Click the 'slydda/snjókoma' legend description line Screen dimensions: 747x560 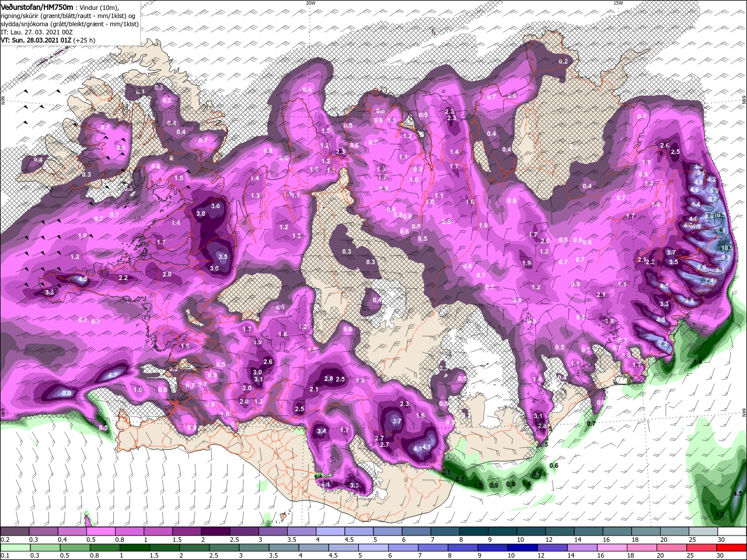pyautogui.click(x=69, y=23)
